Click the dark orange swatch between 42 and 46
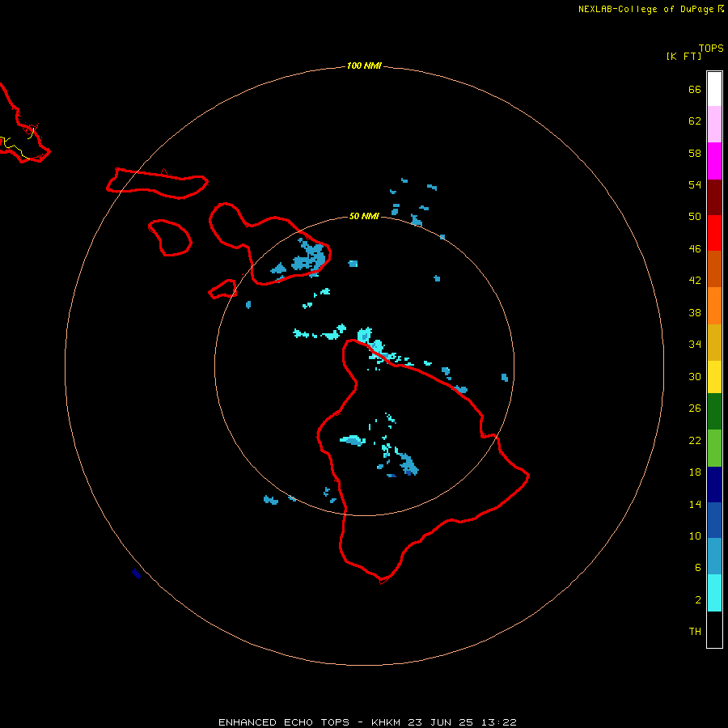The height and width of the screenshot is (728, 728). 714,269
